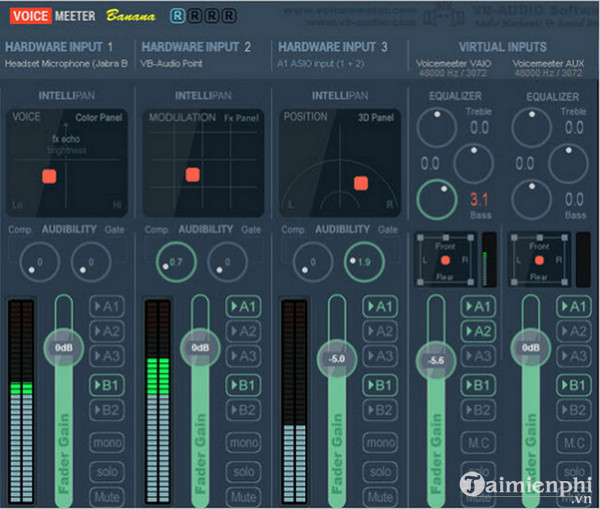Click Hardware Input 3 level meter
This screenshot has width=600, height=509.
click(x=294, y=402)
